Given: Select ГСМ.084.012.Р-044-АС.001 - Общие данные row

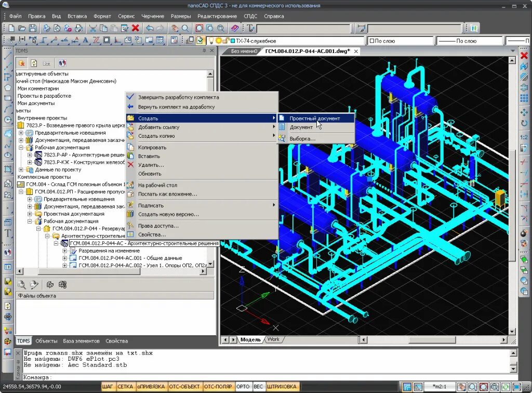Looking at the screenshot, I should point(130,258).
